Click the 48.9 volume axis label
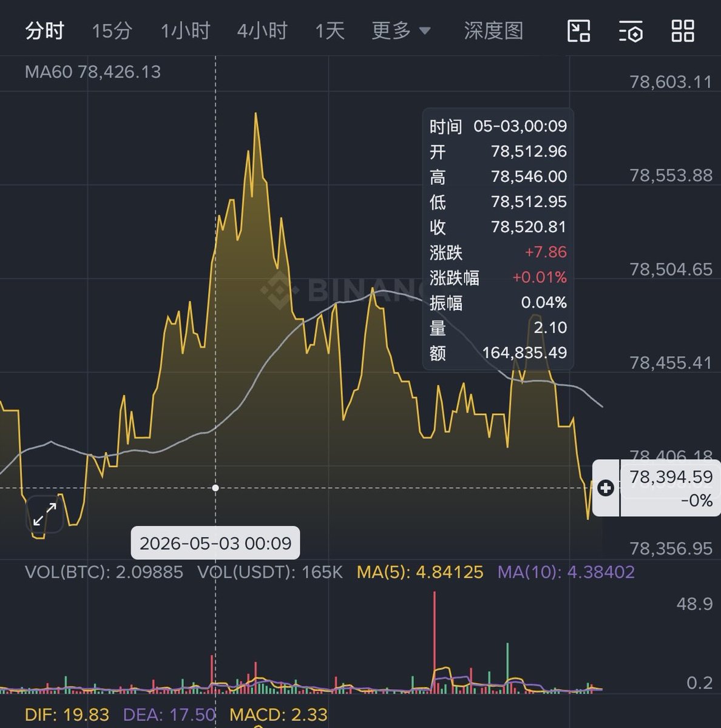The image size is (721, 728). coord(695,604)
